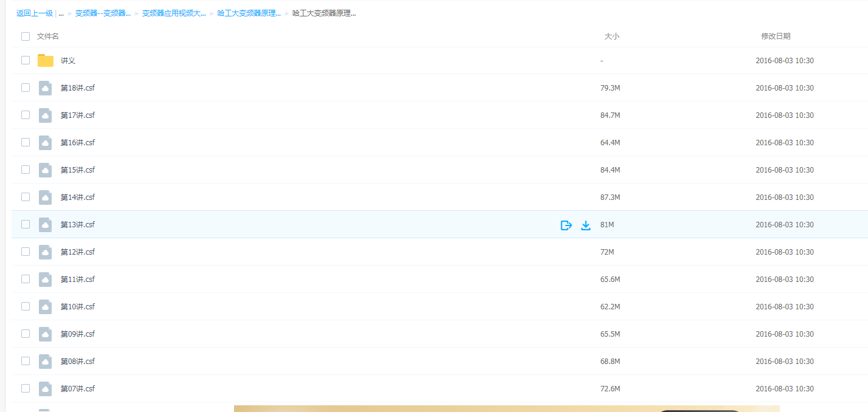
Task: Toggle the select-all checkbox beside 文件名
Action: coord(26,36)
